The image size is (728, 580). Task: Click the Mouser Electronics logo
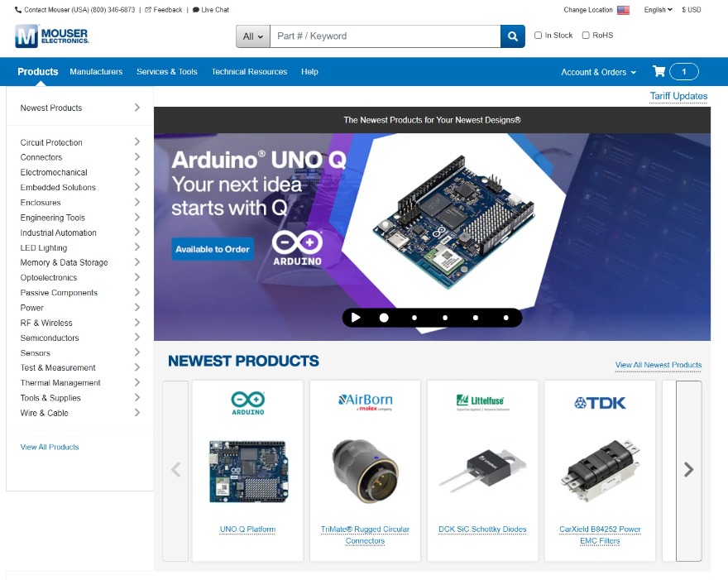pyautogui.click(x=51, y=36)
